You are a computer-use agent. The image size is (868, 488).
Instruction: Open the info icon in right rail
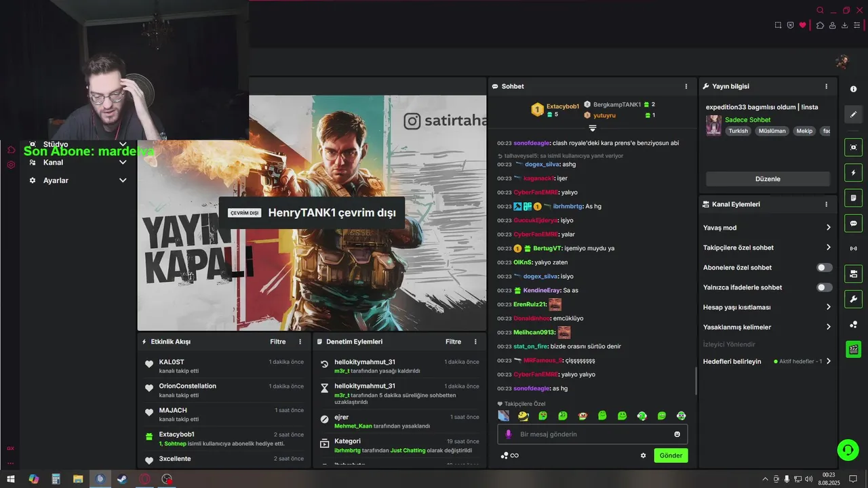(853, 89)
